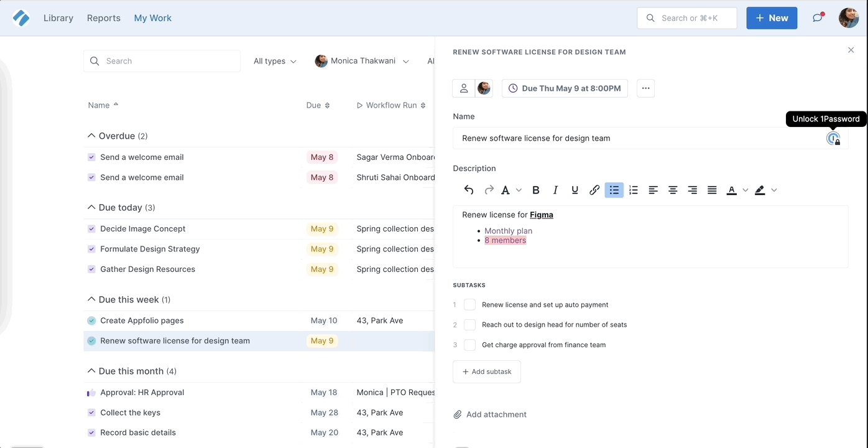868x448 pixels.
Task: Open the Monica Thakwani assignee dropdown
Action: point(362,61)
